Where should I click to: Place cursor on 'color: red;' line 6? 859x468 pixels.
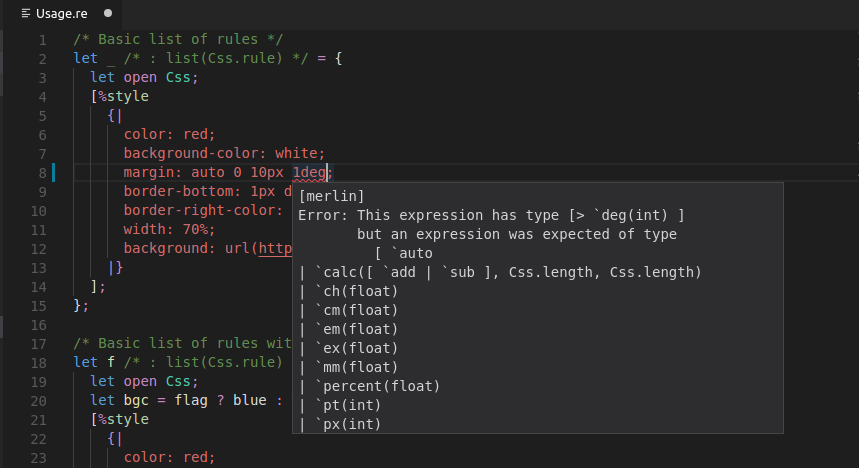[x=169, y=134]
